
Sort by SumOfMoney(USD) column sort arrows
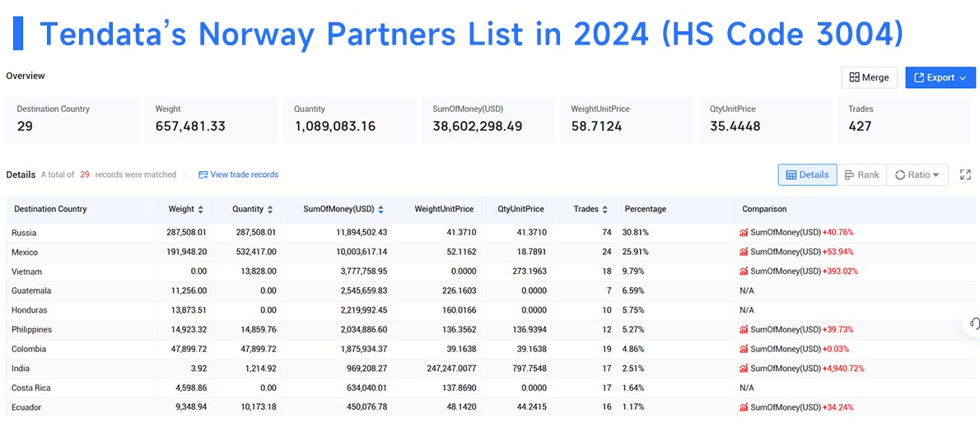tap(380, 210)
